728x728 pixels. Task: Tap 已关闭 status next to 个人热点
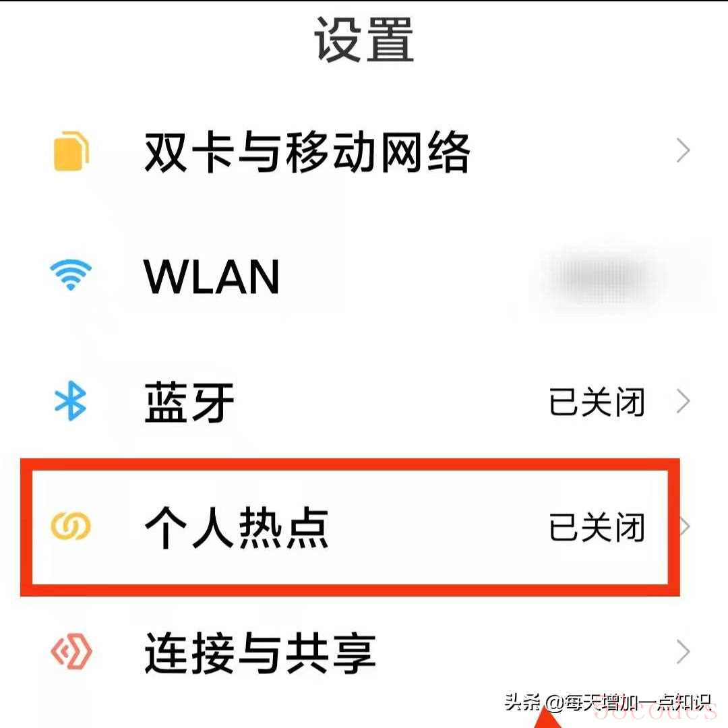[x=597, y=527]
